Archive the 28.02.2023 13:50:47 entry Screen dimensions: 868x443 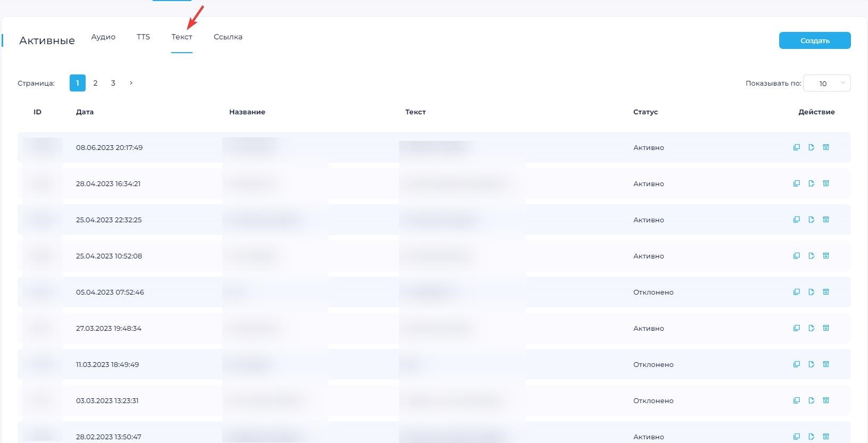pyautogui.click(x=826, y=437)
